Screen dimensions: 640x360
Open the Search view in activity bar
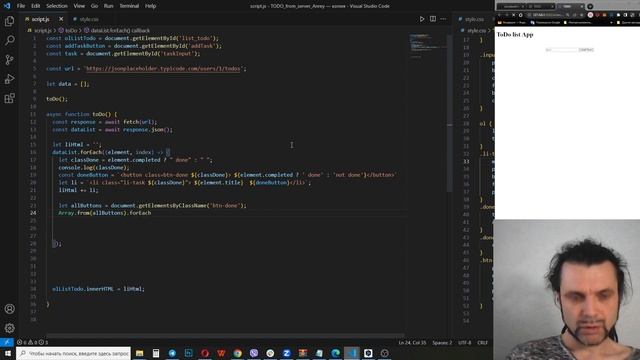(9, 40)
